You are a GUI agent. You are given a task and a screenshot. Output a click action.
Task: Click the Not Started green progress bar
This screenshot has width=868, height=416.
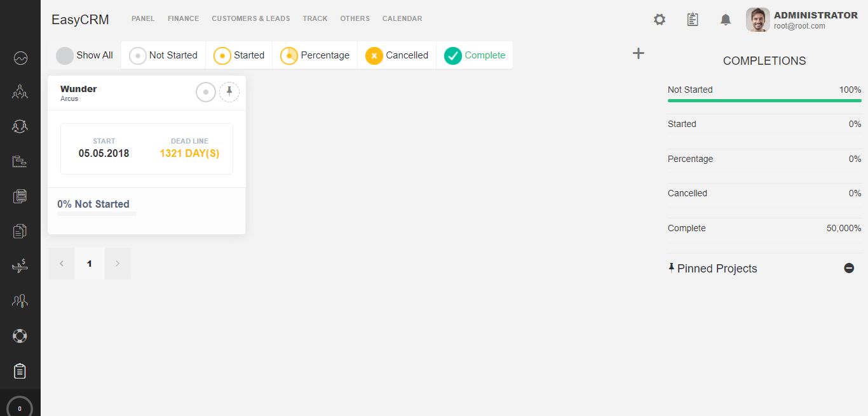[764, 100]
